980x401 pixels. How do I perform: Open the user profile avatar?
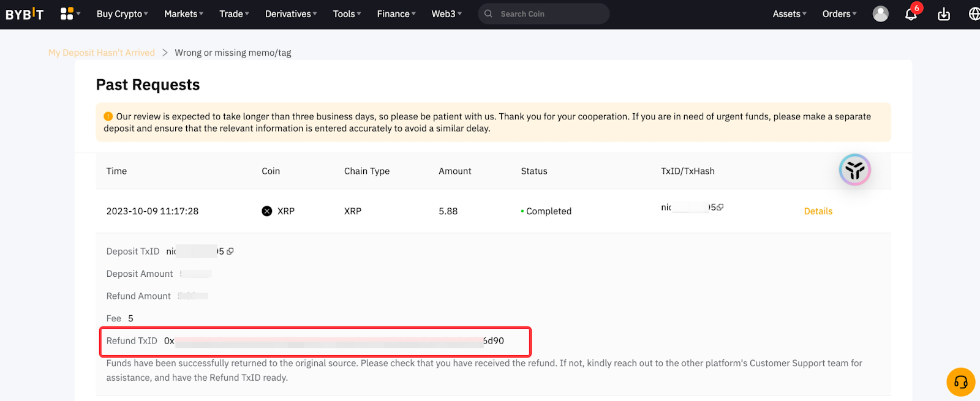(x=880, y=13)
